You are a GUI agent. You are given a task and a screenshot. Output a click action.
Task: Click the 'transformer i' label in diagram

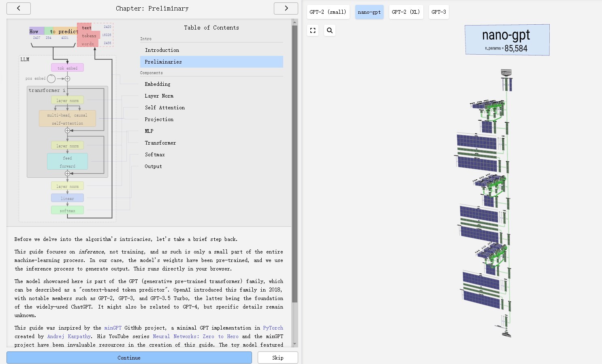point(47,90)
